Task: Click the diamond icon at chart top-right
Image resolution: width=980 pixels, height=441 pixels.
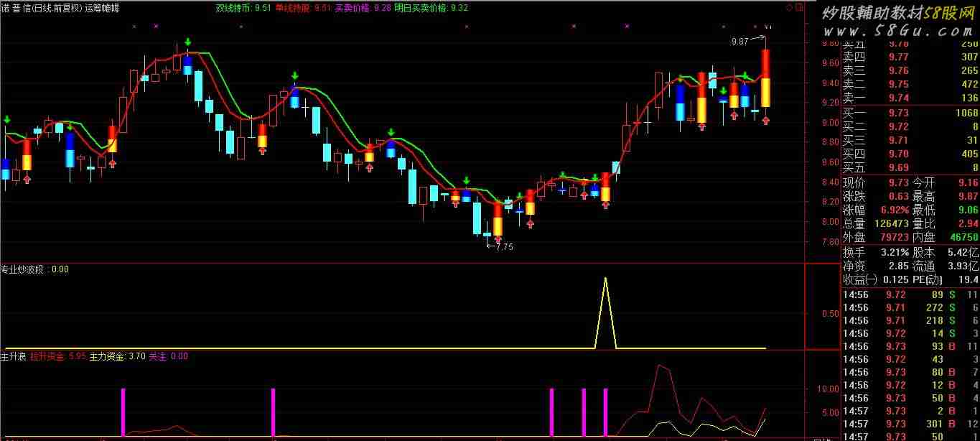Action: click(x=789, y=7)
